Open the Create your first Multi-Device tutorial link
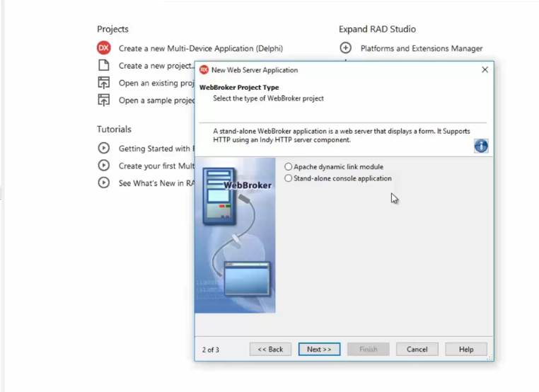The image size is (539, 392). click(156, 166)
